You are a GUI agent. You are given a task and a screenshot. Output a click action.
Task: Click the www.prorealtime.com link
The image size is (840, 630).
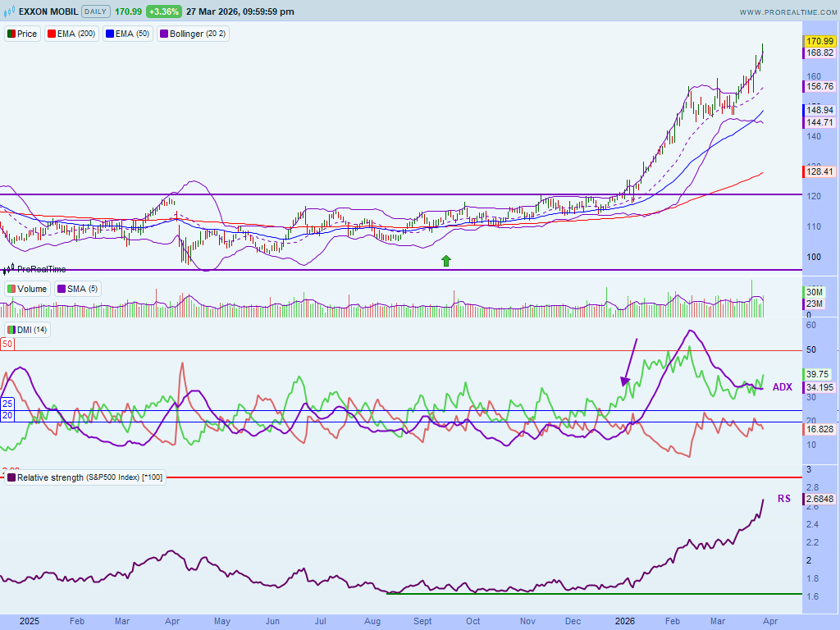pyautogui.click(x=787, y=12)
